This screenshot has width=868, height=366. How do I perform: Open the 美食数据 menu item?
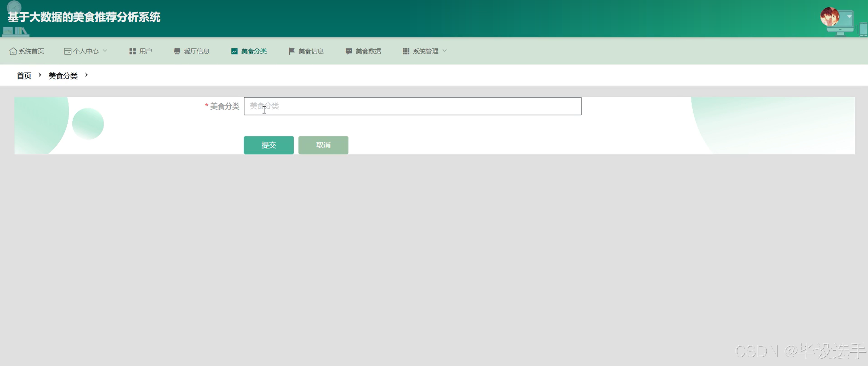tap(368, 51)
